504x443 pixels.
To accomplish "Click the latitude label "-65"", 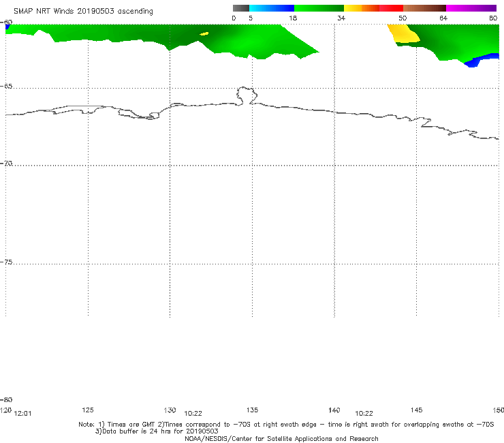I will pyautogui.click(x=6, y=87).
